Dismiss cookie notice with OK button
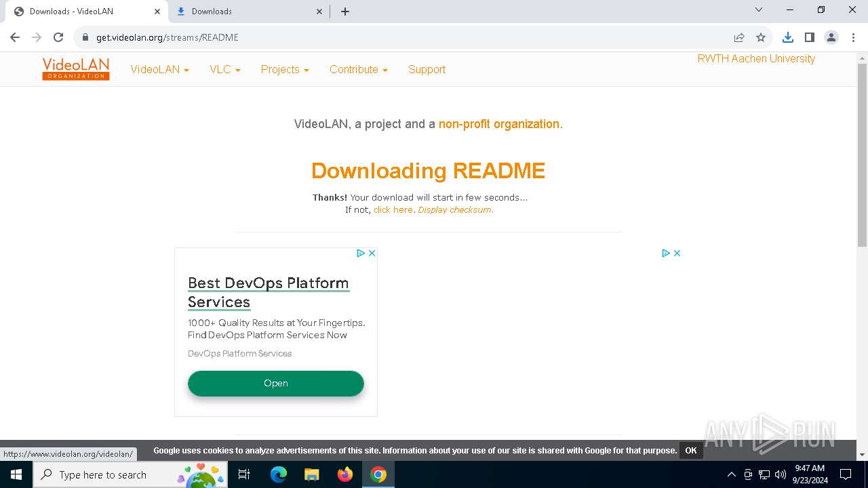 tap(691, 451)
